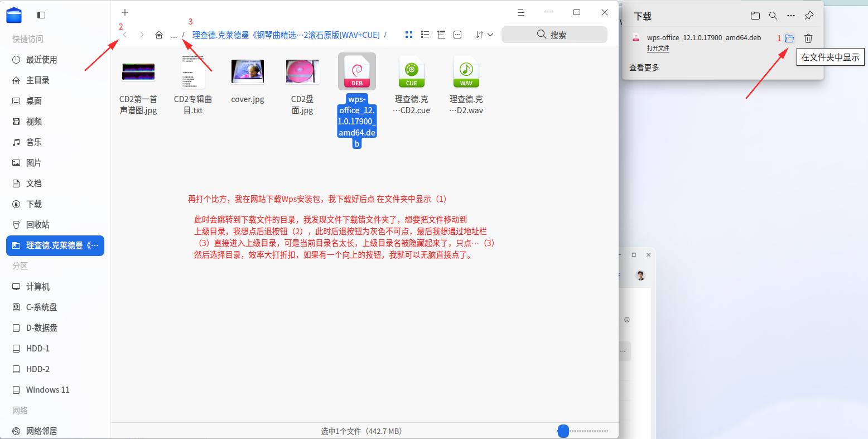868x439 pixels.
Task: Toggle the sidebar panel icon
Action: pyautogui.click(x=41, y=15)
